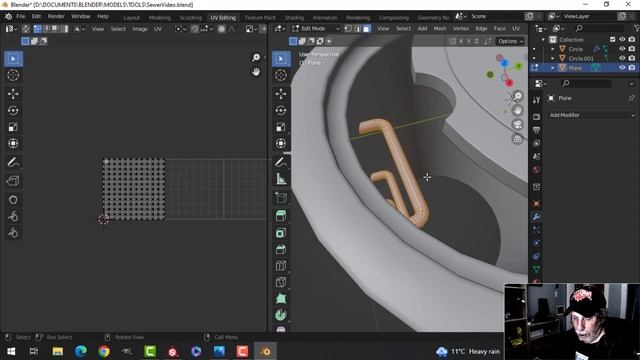Image resolution: width=640 pixels, height=360 pixels.
Task: Select the Cursor tool in UV editor toolbar
Action: pos(13,76)
